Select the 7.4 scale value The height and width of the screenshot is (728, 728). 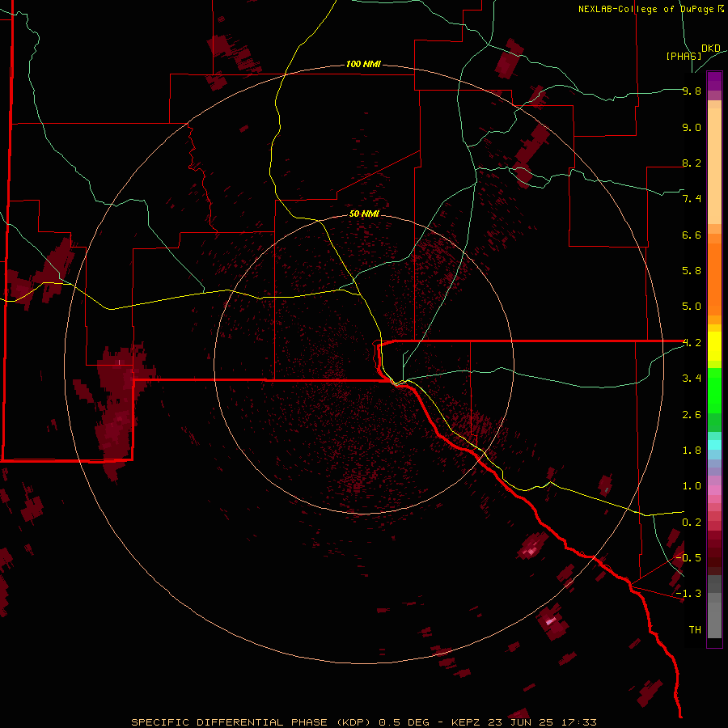[692, 199]
